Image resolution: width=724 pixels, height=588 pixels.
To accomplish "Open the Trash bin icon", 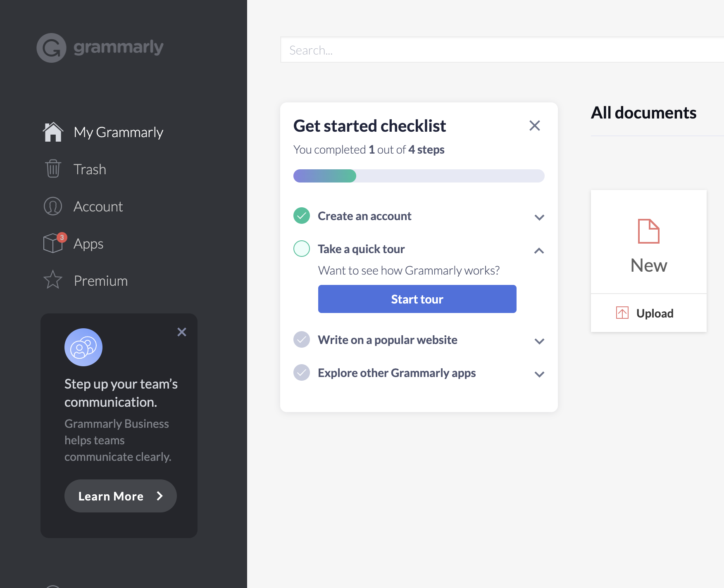I will [x=53, y=169].
